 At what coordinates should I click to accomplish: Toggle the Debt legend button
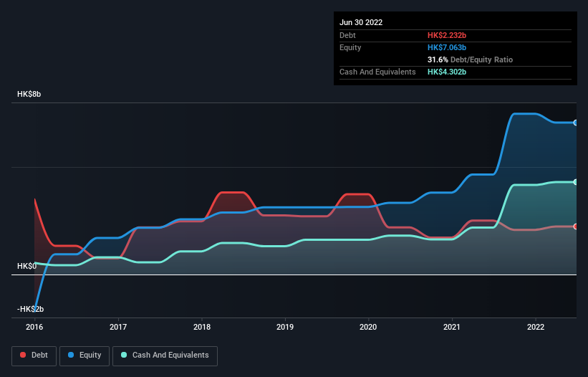34,355
